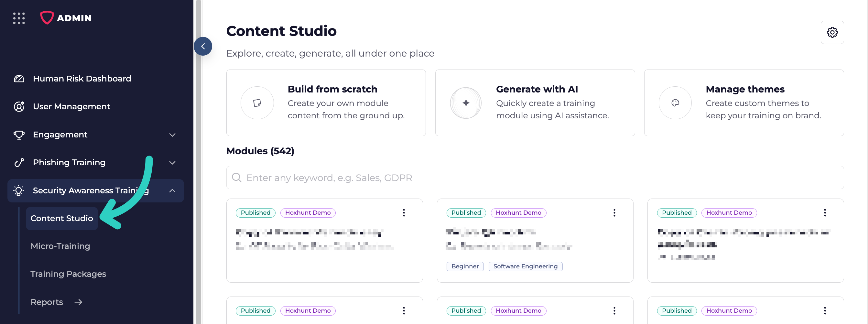Go to Micro-Training submenu item
The image size is (868, 324).
60,246
